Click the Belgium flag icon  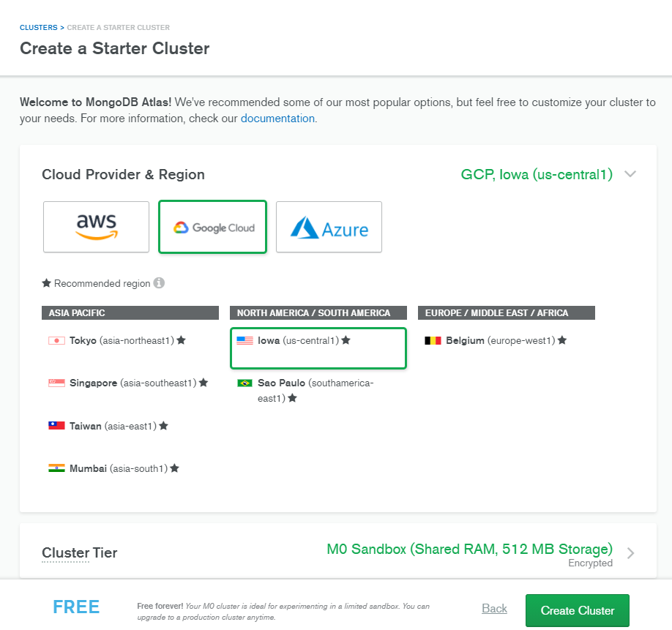[433, 340]
